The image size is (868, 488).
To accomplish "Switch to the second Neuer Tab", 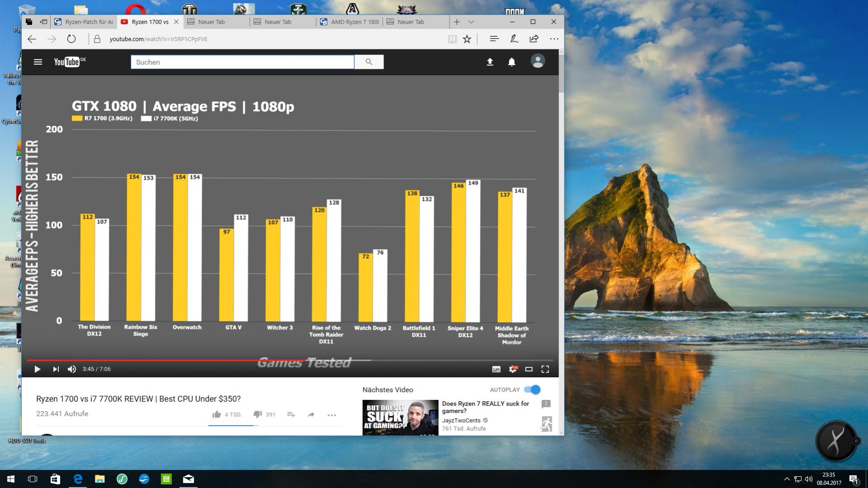I will click(x=283, y=22).
